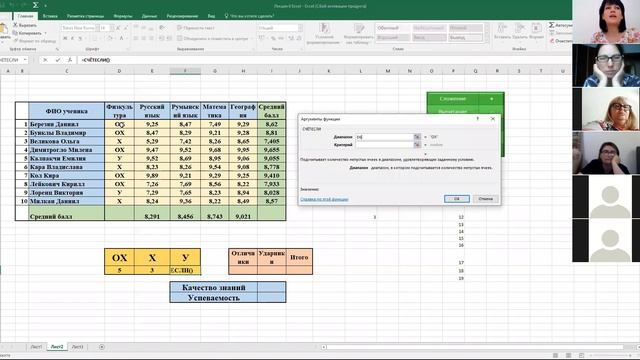Screen dimensions: 640x360
Task: Confirm formula with the checkmark icon
Action: point(58,60)
